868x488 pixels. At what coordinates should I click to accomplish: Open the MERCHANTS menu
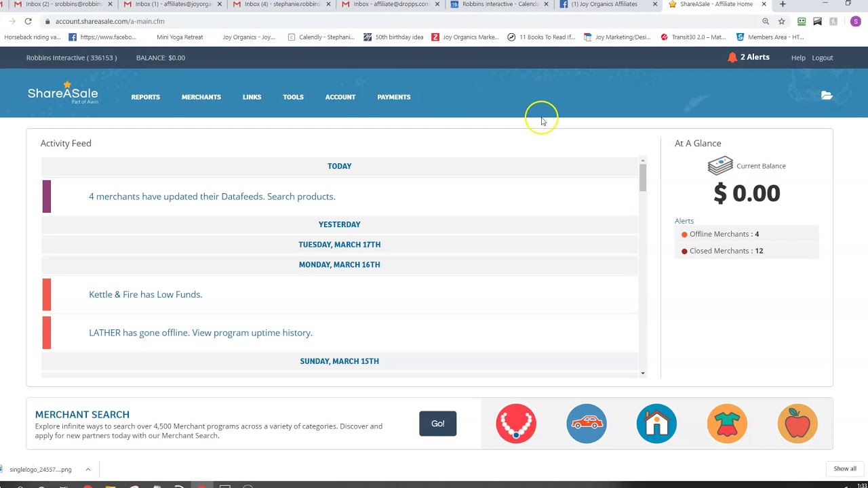[201, 97]
